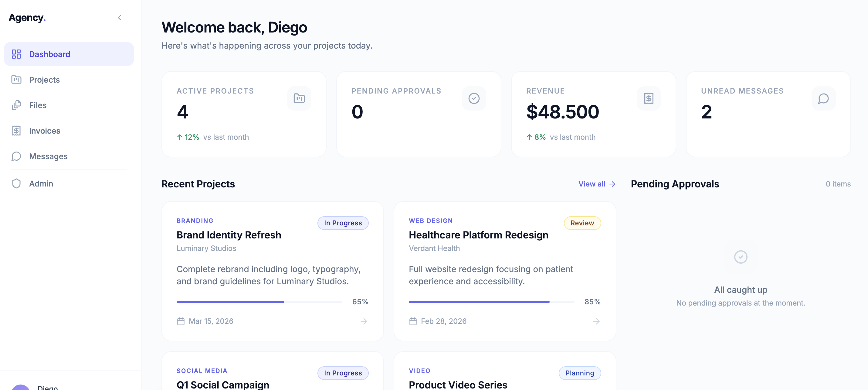Click the Invoices receipt icon in sidebar
Image resolution: width=868 pixels, height=390 pixels.
(16, 131)
